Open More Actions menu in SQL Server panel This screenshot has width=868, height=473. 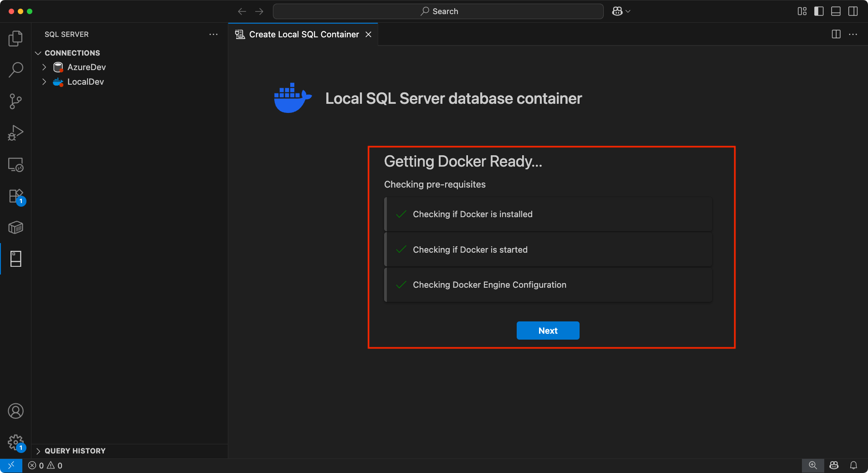[213, 34]
